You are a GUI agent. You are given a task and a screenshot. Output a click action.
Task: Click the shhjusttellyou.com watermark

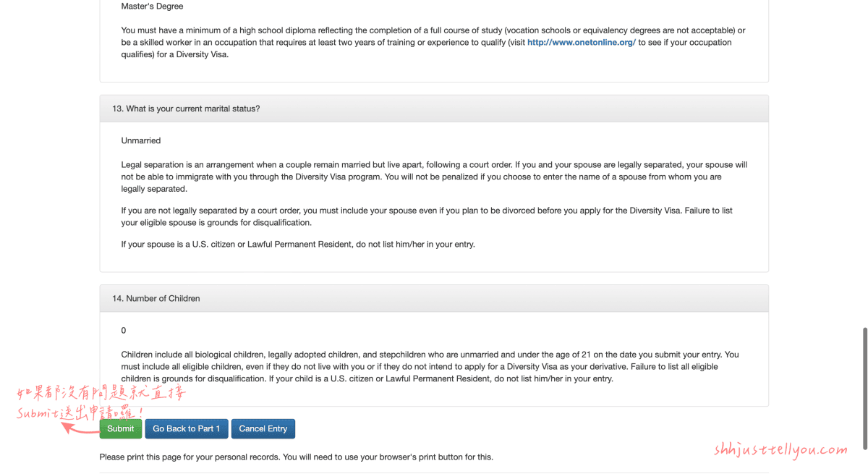tap(780, 450)
